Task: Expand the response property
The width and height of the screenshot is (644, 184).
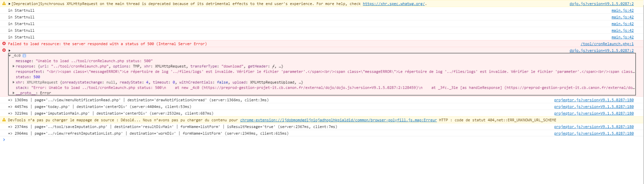Action: tap(13, 66)
